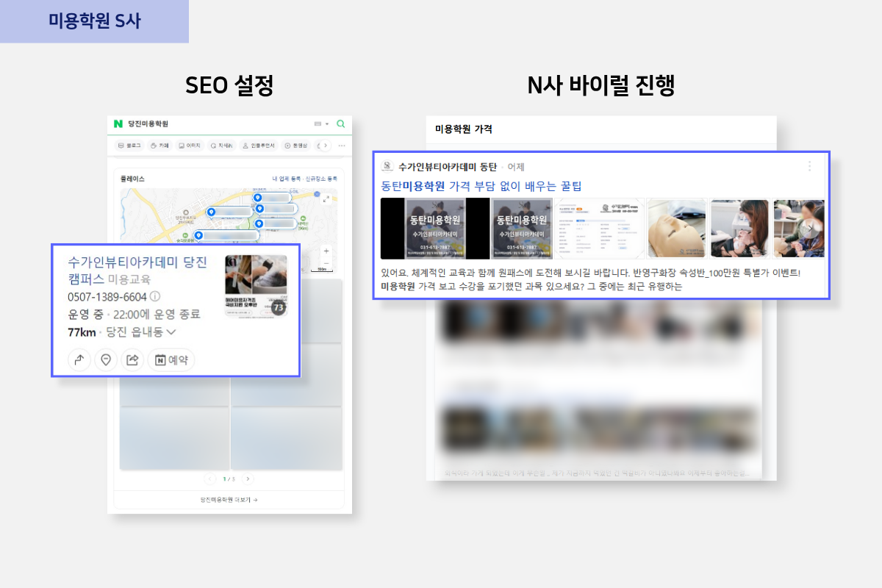The image size is (882, 588).
Task: Click the 미용학원 가격 search heading
Action: click(464, 129)
